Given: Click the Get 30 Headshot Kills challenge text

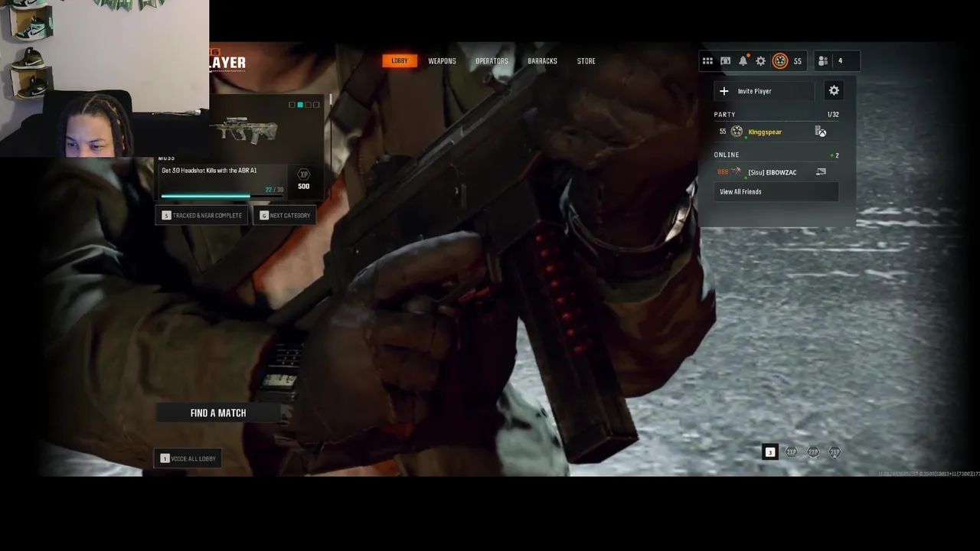Looking at the screenshot, I should click(209, 171).
